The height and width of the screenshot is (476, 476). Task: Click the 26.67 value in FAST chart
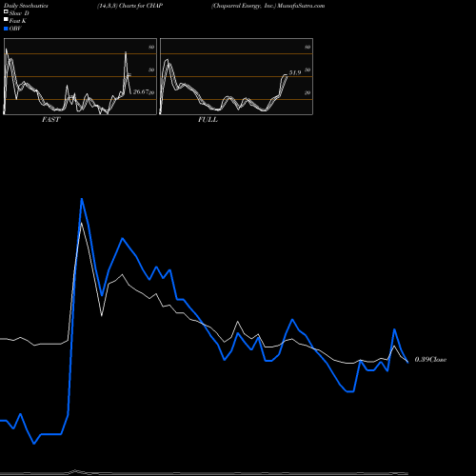[x=141, y=91]
